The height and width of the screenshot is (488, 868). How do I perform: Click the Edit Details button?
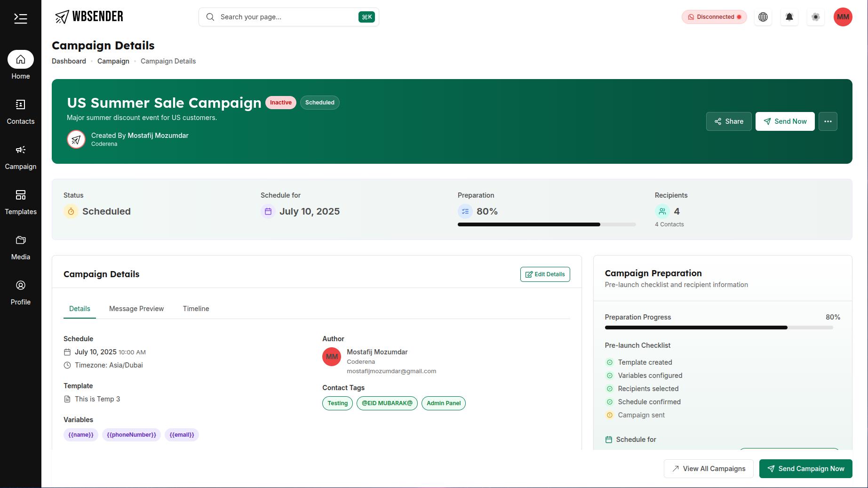pyautogui.click(x=545, y=274)
